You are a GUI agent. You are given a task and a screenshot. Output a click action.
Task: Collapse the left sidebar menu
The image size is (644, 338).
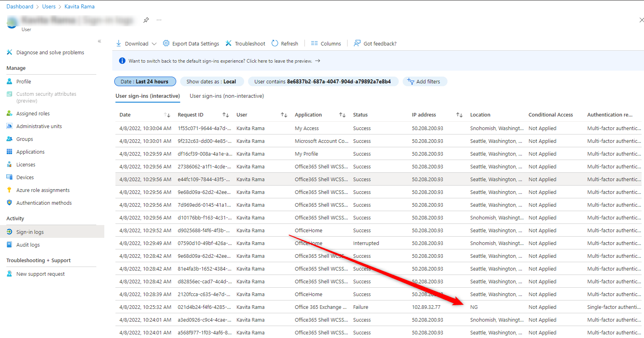point(99,41)
